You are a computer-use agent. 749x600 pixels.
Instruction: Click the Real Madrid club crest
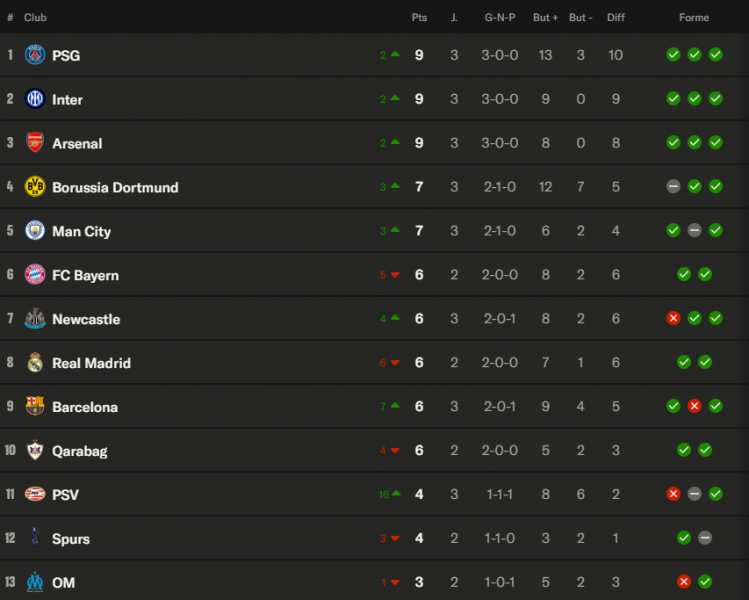[35, 363]
